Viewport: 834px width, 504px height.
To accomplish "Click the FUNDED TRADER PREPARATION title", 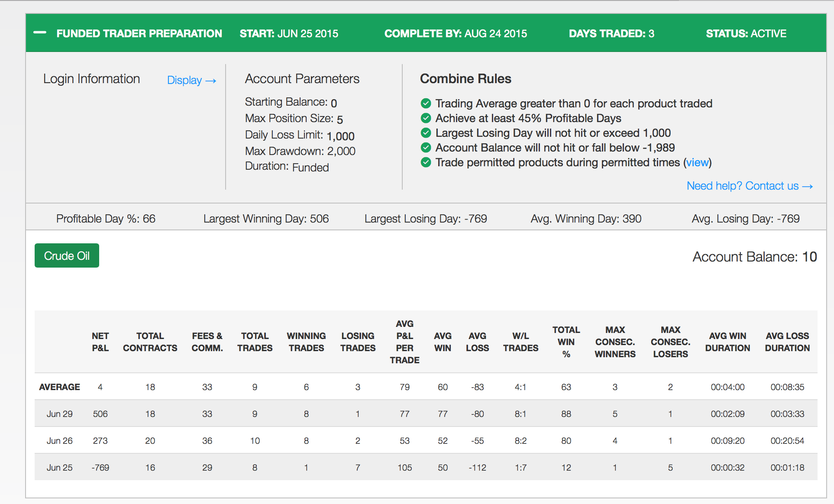I will point(139,33).
